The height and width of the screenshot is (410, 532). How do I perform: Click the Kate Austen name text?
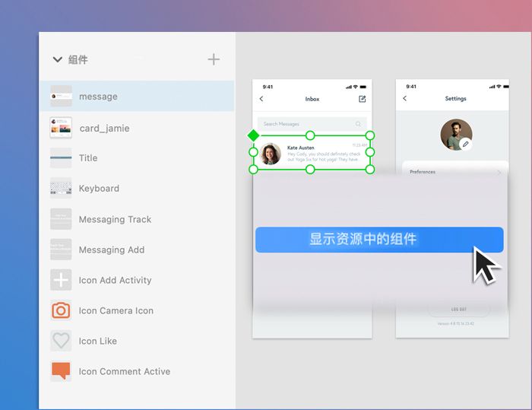tap(301, 148)
